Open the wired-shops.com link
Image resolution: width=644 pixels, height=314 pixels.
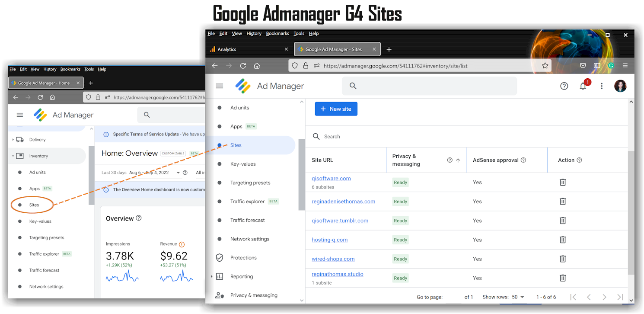(x=333, y=259)
